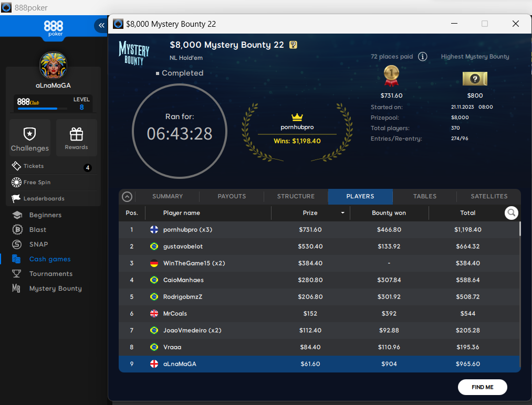Select player row WinTheGame15 (x2)
Image resolution: width=532 pixels, height=405 pixels.
coord(319,263)
